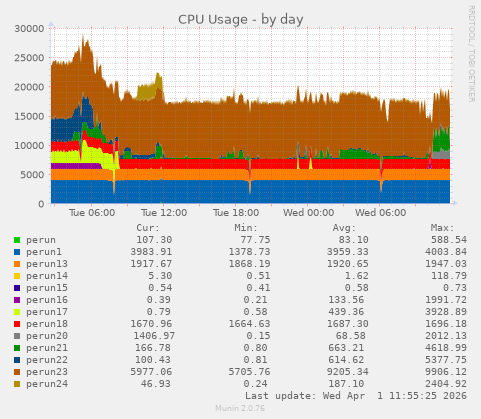The height and width of the screenshot is (419, 481).
Task: Click the 'Min:' column header
Action: [x=246, y=228]
